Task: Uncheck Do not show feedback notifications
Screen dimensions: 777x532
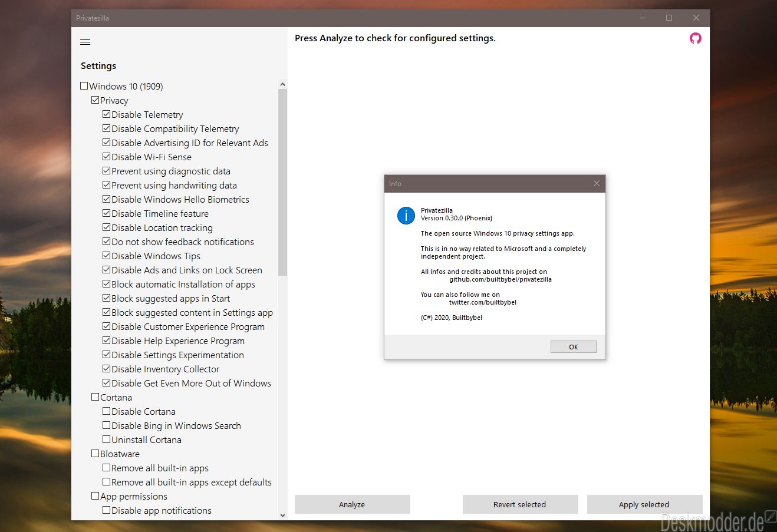Action: pos(107,242)
